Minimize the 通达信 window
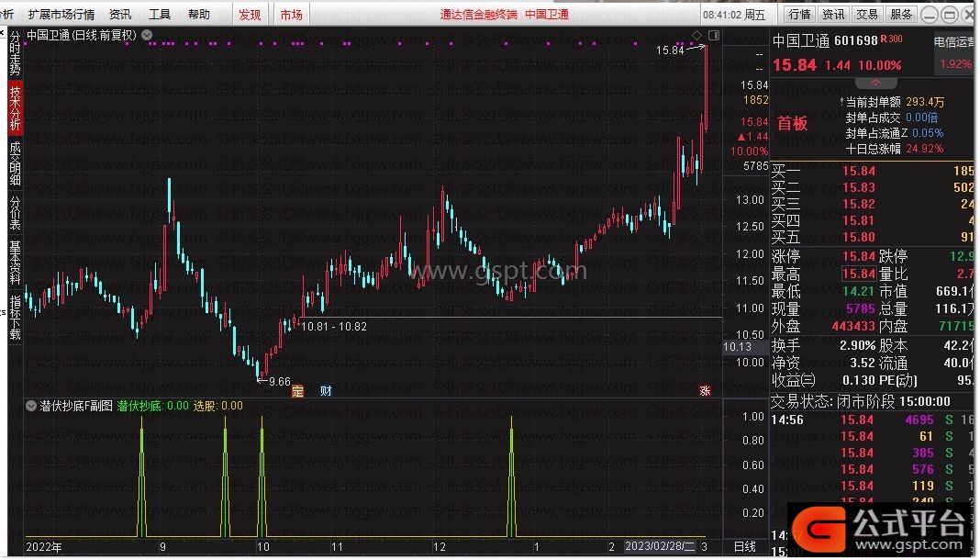The height and width of the screenshot is (560, 980). [930, 15]
